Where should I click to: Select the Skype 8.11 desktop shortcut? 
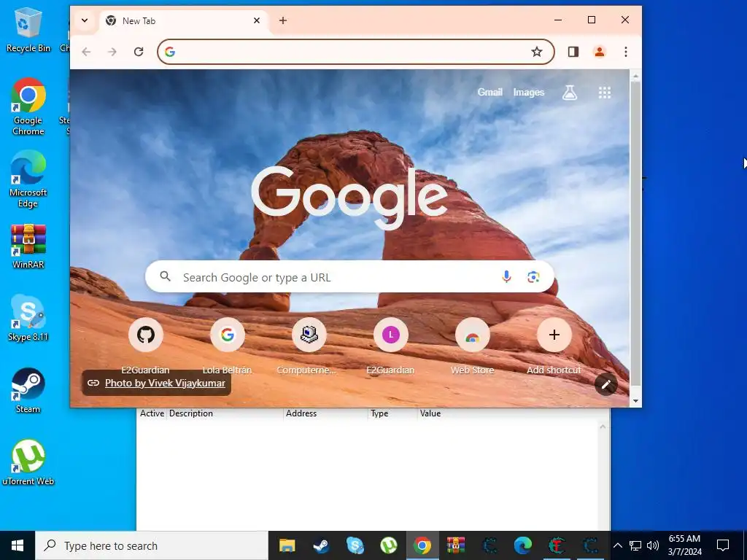[x=28, y=318]
